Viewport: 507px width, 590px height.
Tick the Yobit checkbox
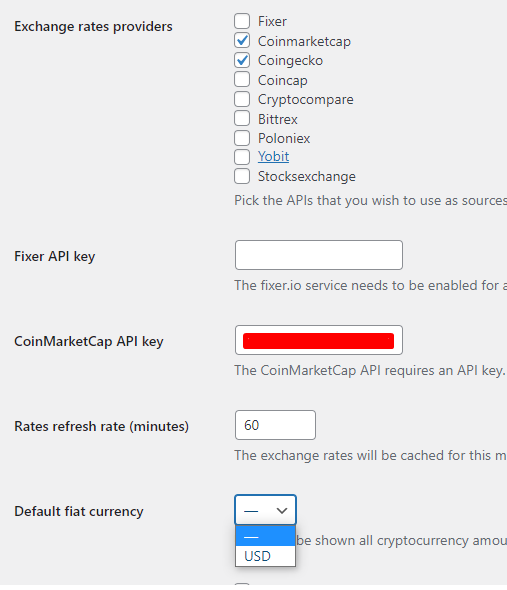242,157
